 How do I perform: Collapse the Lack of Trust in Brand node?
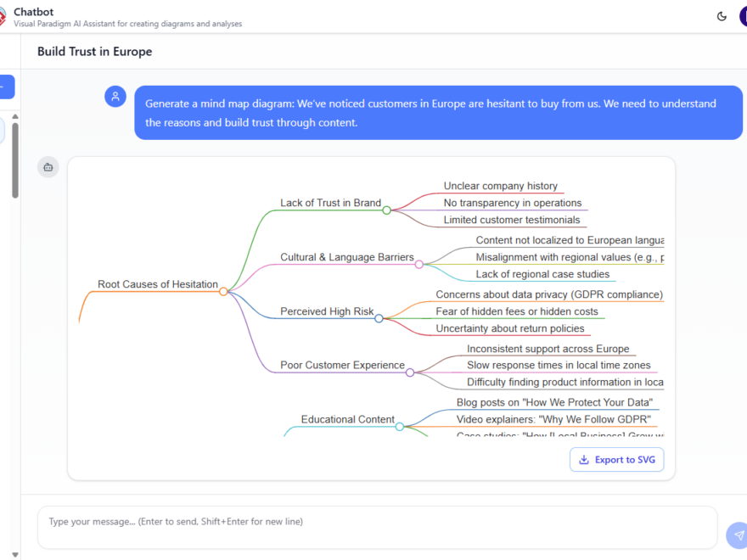click(x=387, y=210)
